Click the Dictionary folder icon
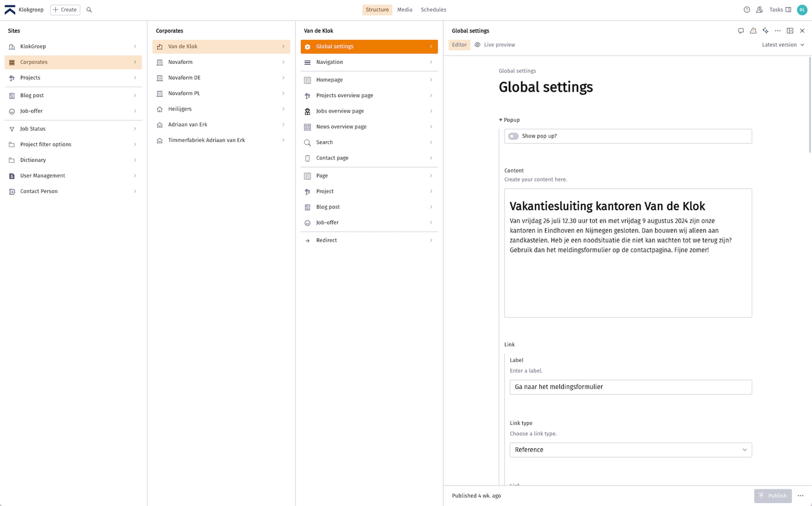Screen dimensions: 812x506 click(x=12, y=160)
